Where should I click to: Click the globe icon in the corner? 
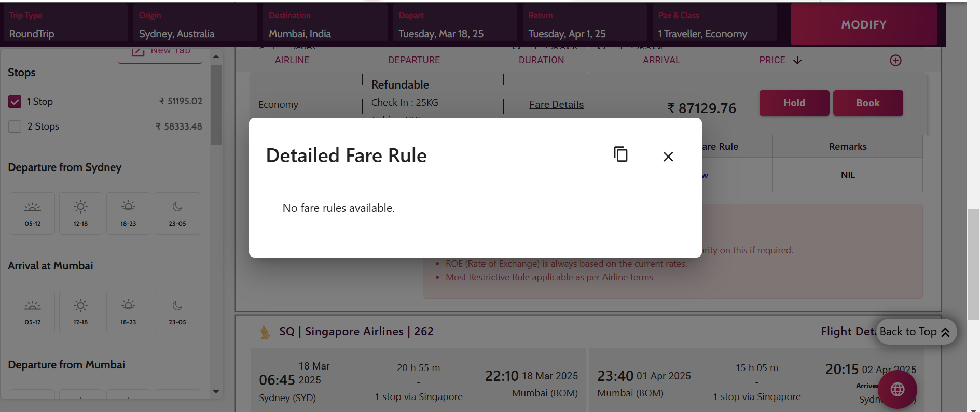(x=898, y=389)
